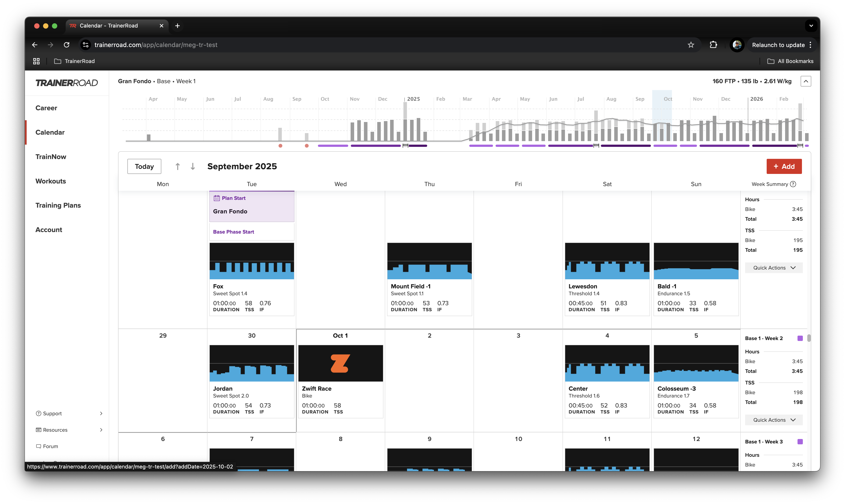Open the Bald -1 Endurance workout card
This screenshot has width=845, height=504.
click(696, 279)
